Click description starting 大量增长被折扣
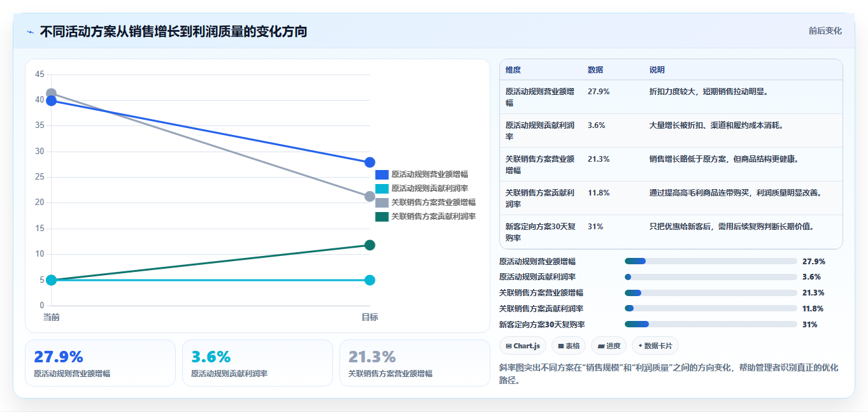This screenshot has width=868, height=412. [x=716, y=125]
